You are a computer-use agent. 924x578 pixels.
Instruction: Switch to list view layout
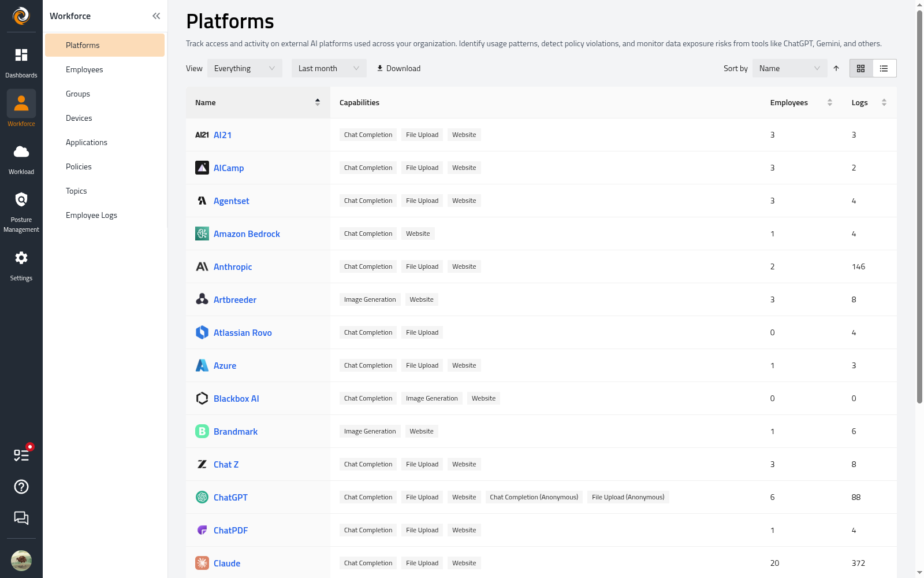pyautogui.click(x=884, y=68)
